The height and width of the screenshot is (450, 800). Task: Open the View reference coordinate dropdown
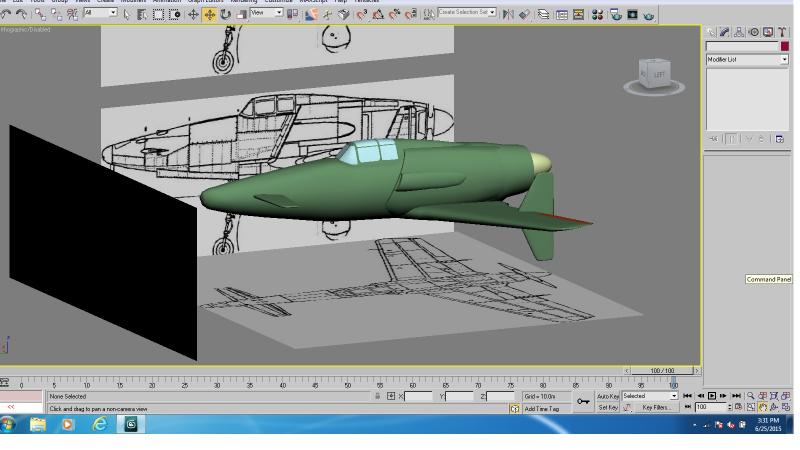[266, 13]
